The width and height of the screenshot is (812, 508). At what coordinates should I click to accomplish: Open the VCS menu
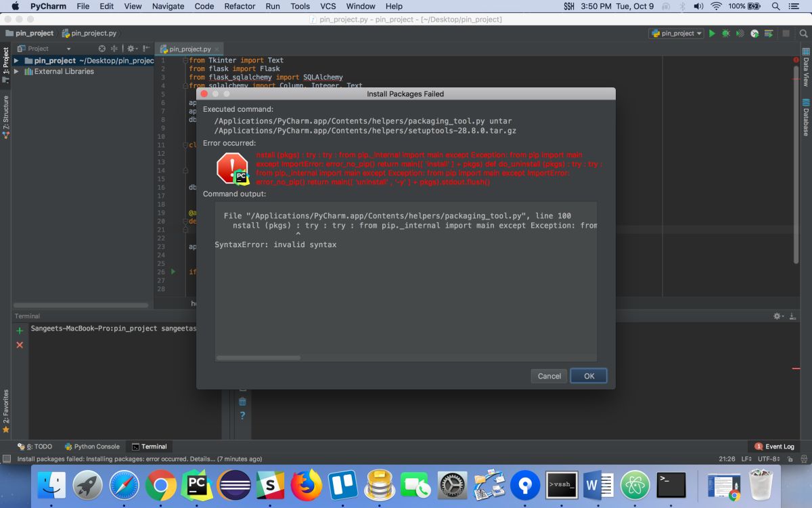328,6
